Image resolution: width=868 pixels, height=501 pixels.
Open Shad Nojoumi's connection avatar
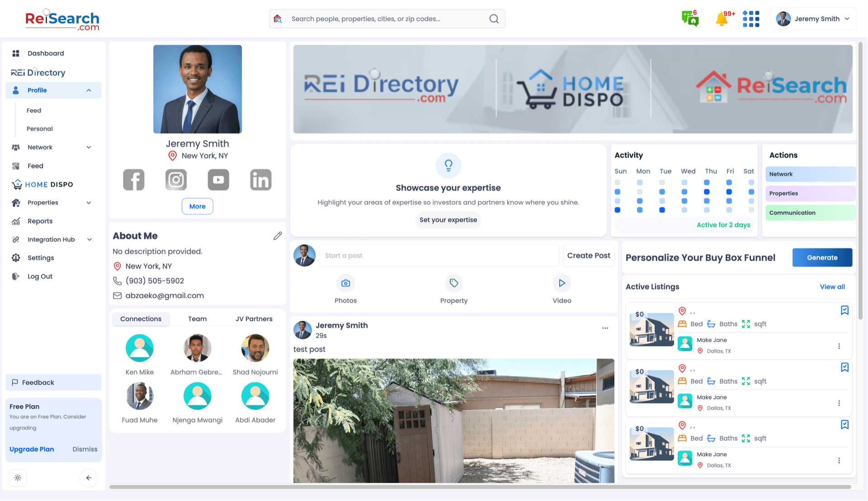tap(255, 348)
